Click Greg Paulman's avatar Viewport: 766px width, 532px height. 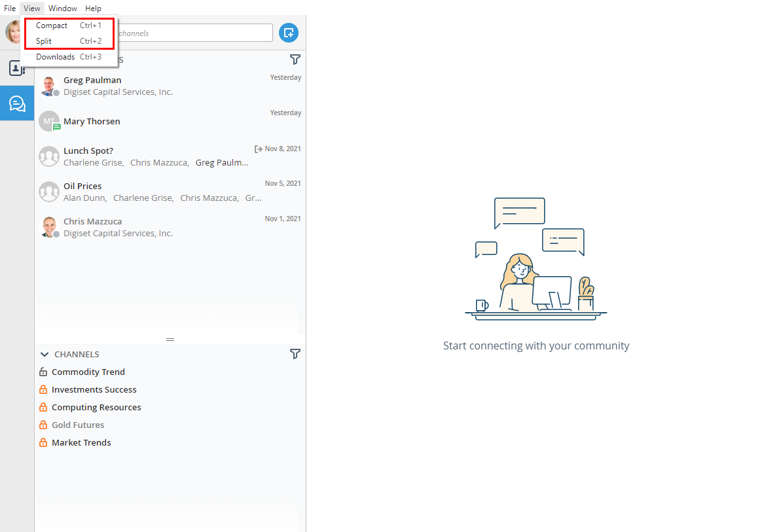(x=49, y=86)
